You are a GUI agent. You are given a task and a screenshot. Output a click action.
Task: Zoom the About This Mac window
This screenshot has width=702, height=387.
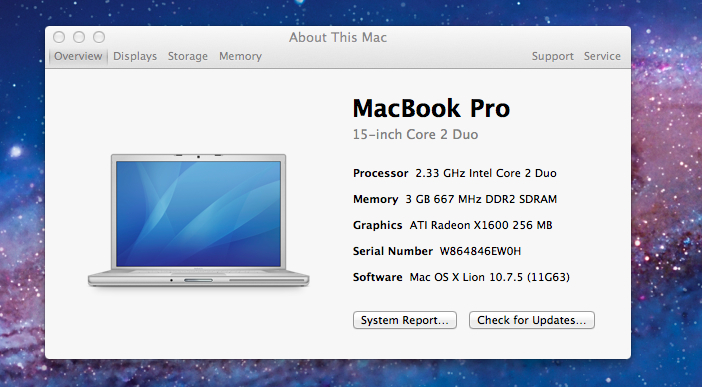point(99,37)
